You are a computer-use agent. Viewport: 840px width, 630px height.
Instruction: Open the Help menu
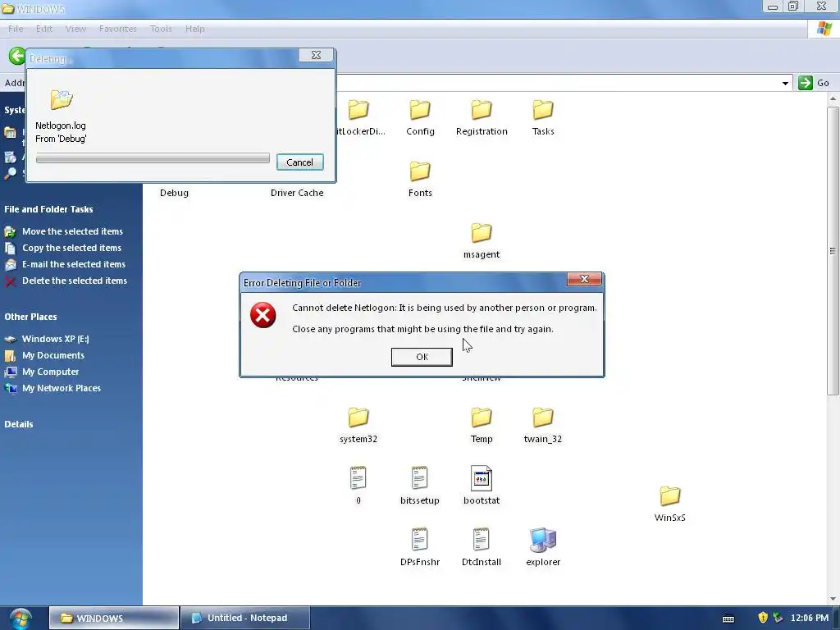tap(195, 29)
